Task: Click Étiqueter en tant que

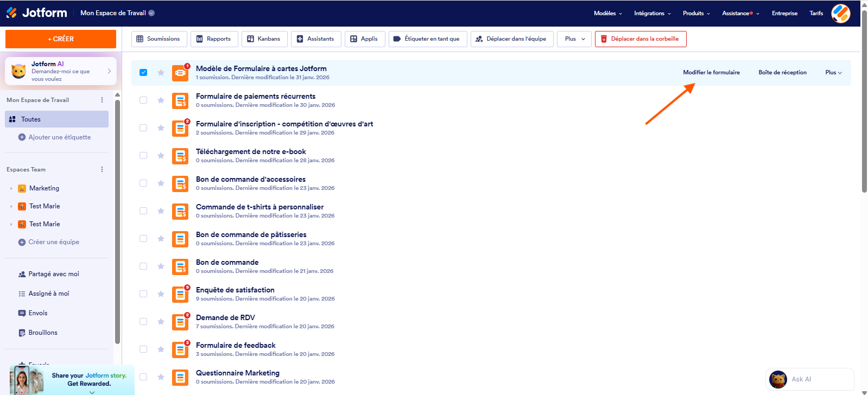Action: coord(428,39)
